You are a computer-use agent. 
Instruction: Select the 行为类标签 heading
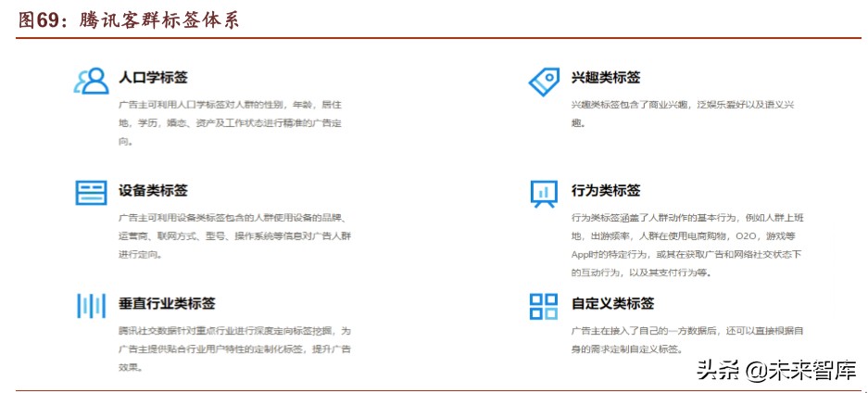point(606,190)
